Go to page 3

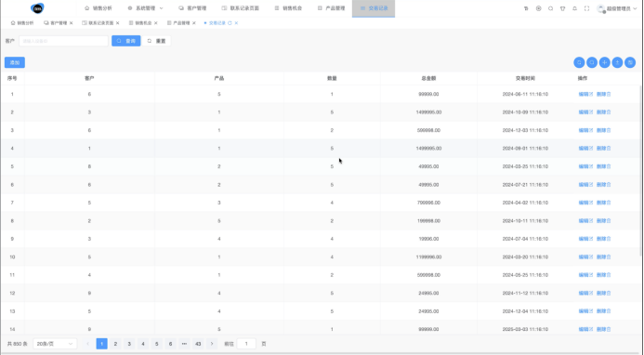click(129, 344)
